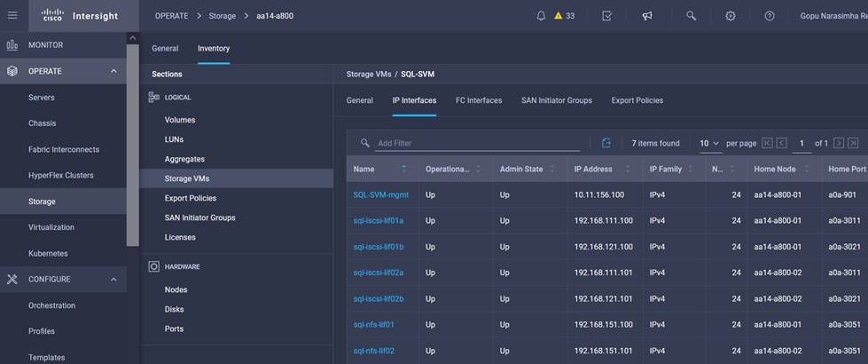The width and height of the screenshot is (868, 364).
Task: Open the help question mark icon
Action: tap(769, 16)
